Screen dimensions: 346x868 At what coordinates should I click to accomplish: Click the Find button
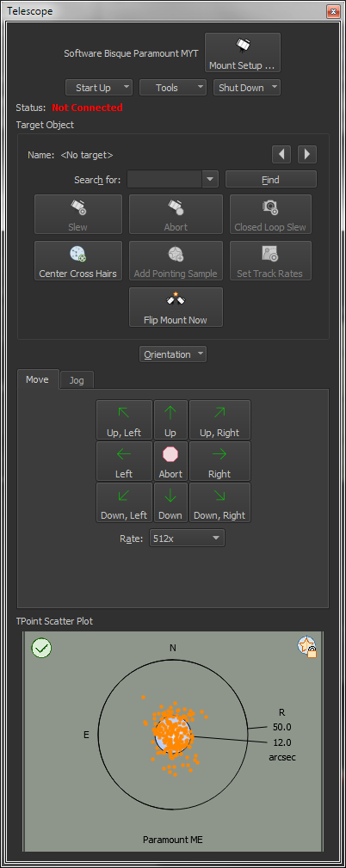(x=271, y=179)
